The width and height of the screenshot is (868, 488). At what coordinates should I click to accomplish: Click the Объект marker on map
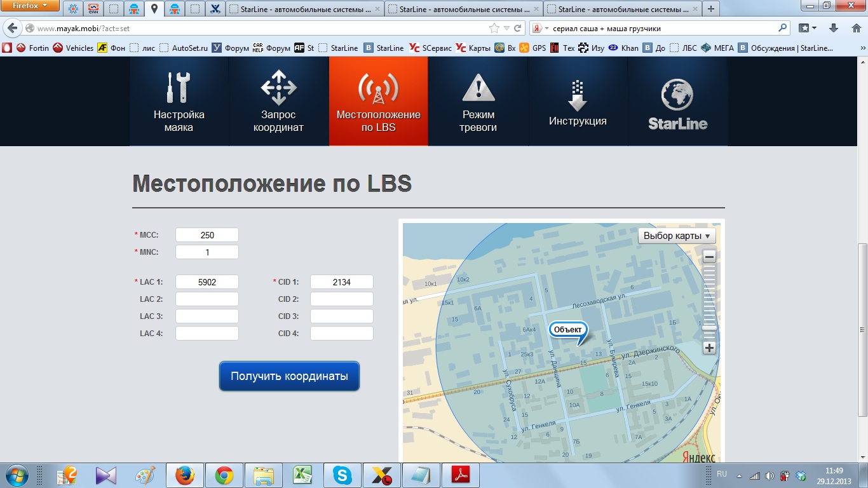click(567, 330)
